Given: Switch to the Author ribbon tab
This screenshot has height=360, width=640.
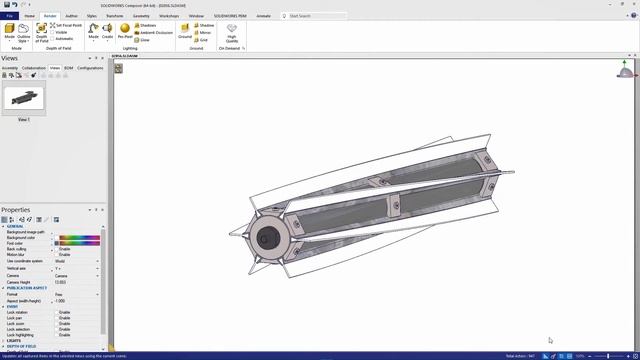Looking at the screenshot, I should coord(71,16).
